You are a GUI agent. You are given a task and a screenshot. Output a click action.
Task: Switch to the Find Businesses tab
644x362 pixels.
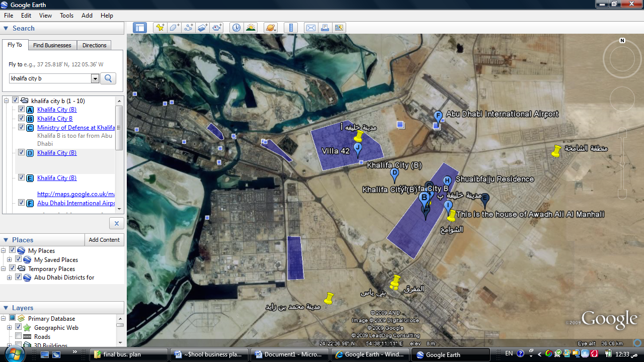pos(52,45)
